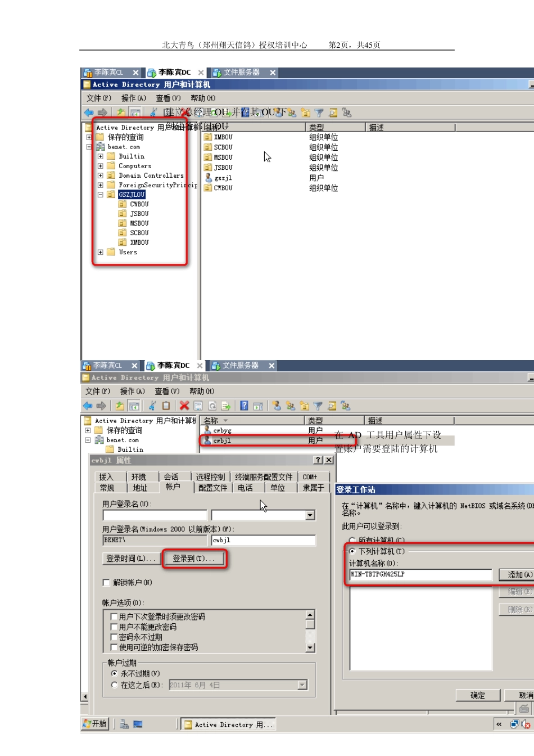Click account options list scroll-down arrow
This screenshot has width=534, height=756.
click(x=310, y=648)
